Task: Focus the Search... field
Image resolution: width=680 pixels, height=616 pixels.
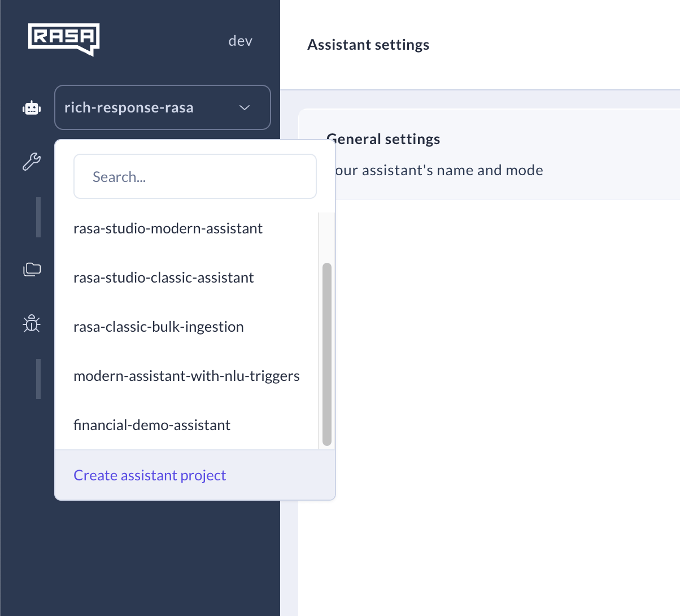Action: pyautogui.click(x=195, y=176)
